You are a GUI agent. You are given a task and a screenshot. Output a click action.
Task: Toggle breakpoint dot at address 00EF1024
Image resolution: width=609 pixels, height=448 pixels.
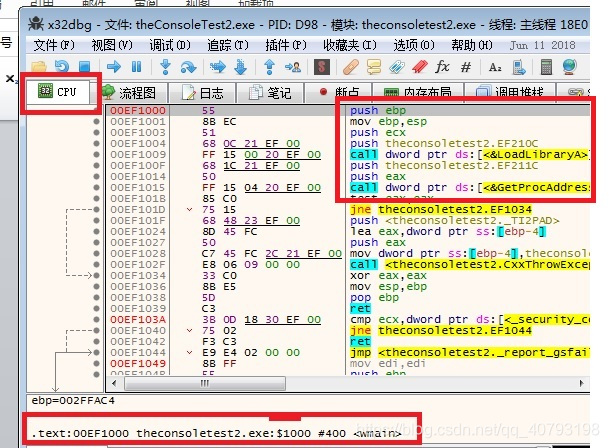(96, 232)
